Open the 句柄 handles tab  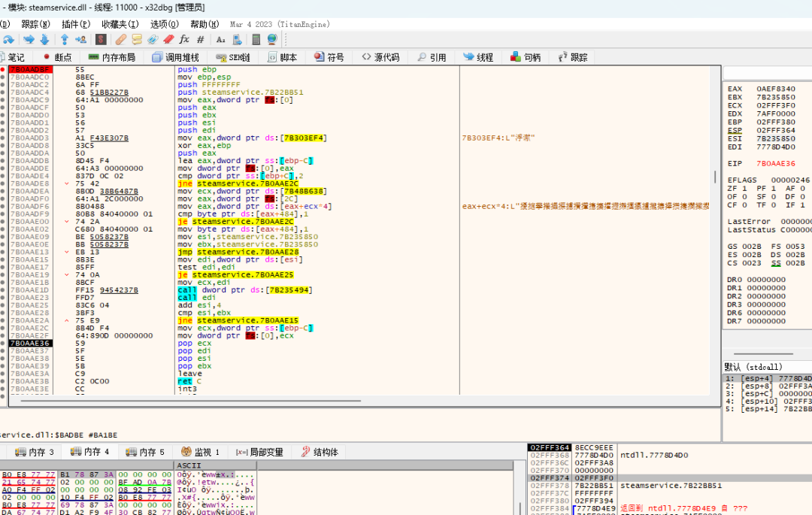point(526,57)
